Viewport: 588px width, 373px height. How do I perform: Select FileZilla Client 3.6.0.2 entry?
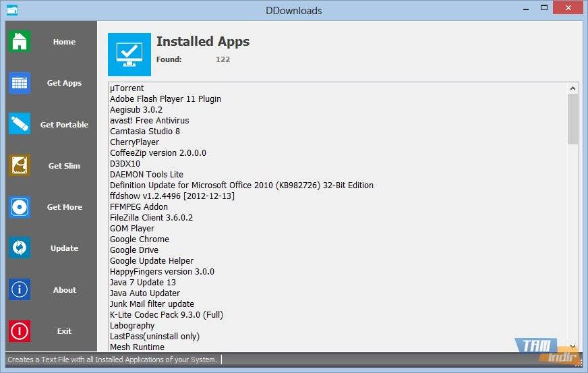pyautogui.click(x=151, y=218)
